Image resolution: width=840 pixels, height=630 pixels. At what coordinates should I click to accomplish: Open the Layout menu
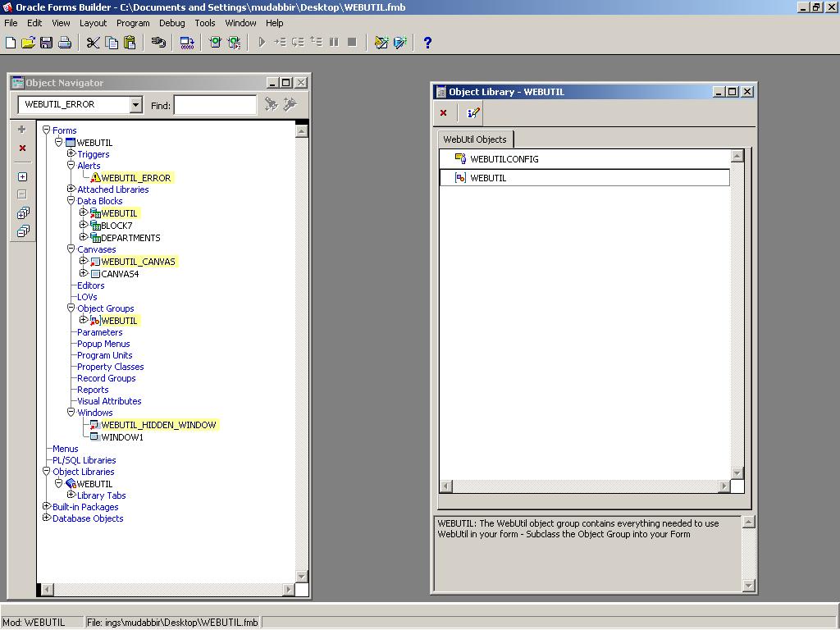coord(94,23)
